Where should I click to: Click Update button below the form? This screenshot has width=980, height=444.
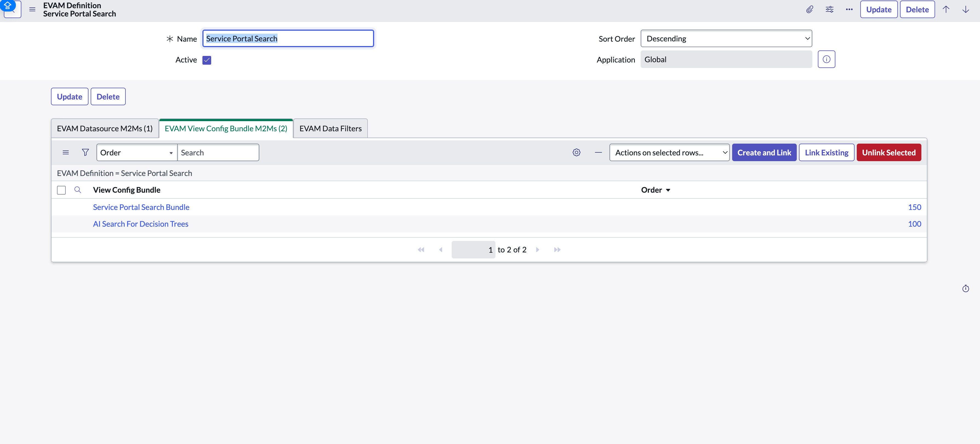tap(70, 97)
